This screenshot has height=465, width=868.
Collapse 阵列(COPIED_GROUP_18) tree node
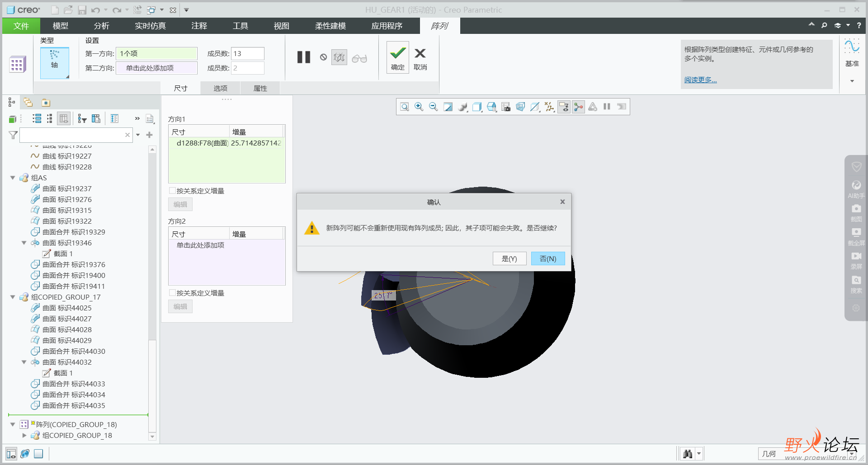point(13,424)
